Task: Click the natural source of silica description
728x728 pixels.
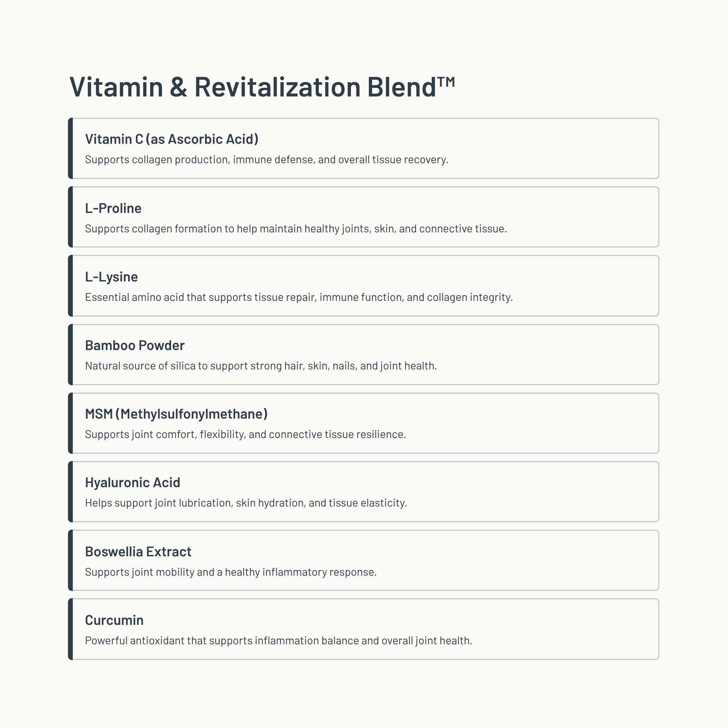Action: [x=261, y=366]
